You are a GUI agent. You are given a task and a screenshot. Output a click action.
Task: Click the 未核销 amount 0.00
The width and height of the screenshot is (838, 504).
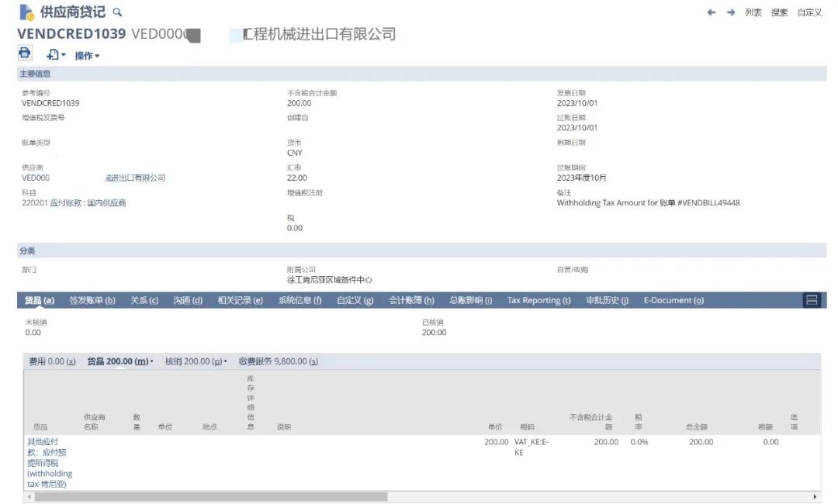33,332
